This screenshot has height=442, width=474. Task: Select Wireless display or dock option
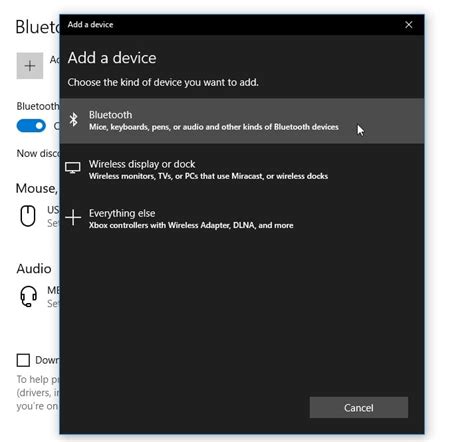point(242,170)
